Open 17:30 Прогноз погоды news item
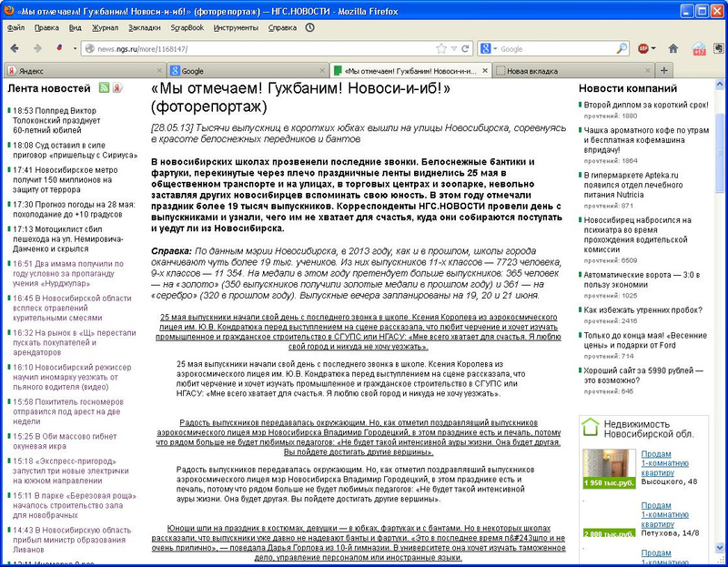Screen dimensions: 728x567 tap(74, 209)
